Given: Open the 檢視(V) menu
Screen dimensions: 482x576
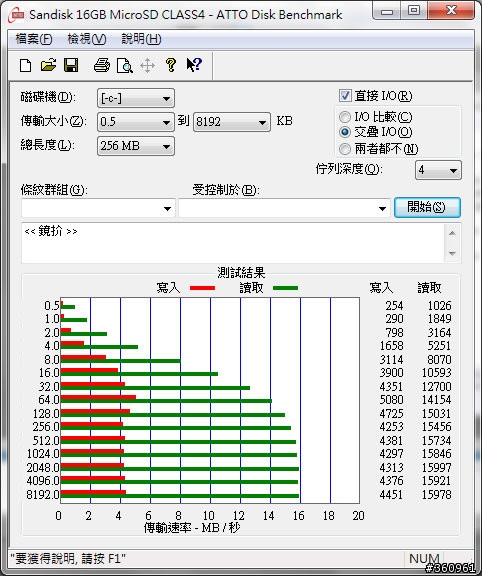Looking at the screenshot, I should [x=87, y=39].
